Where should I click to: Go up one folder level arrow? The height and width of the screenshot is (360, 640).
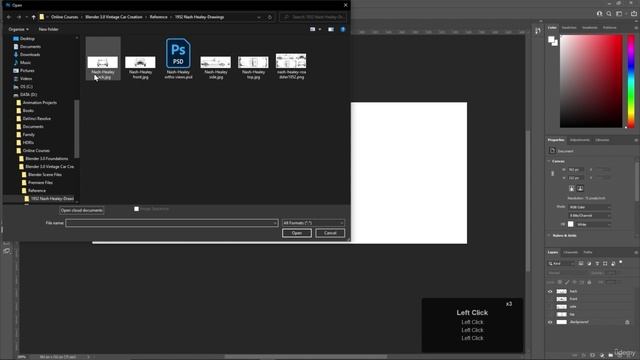click(x=33, y=17)
